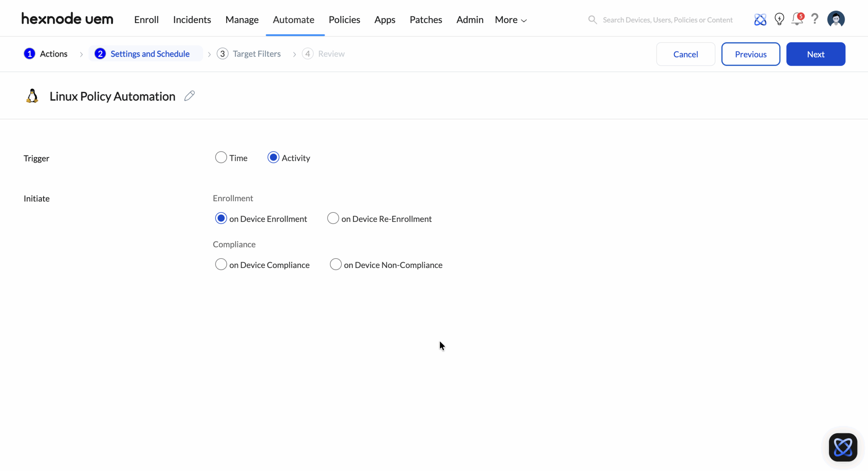Open the user profile avatar
Screen dimensions: 868x471
point(836,19)
